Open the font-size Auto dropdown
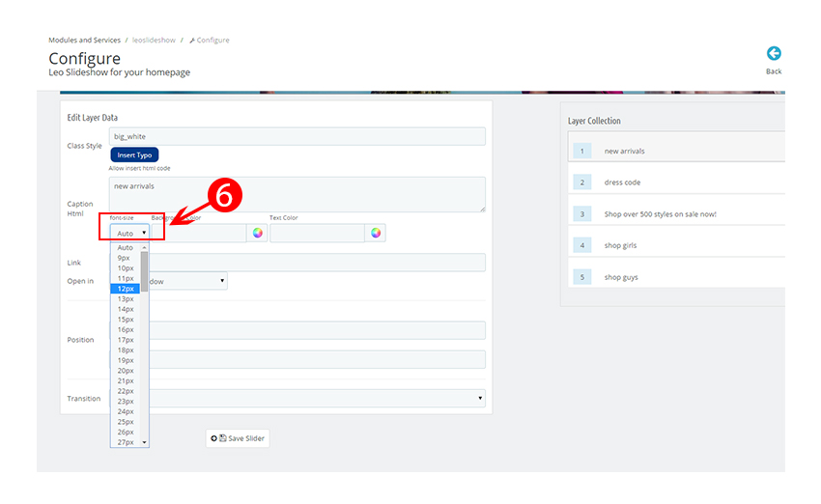Viewport: 821px width, 504px height. [x=129, y=233]
